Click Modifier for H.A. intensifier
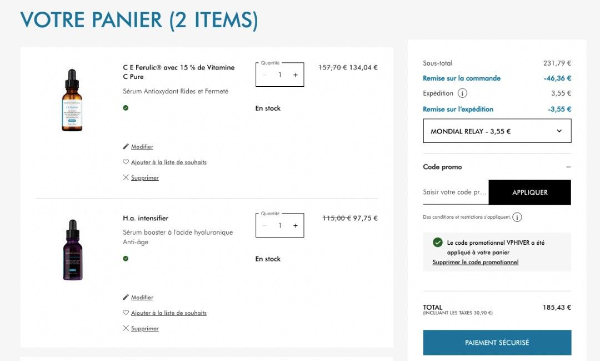This screenshot has width=600, height=361. pos(138,297)
